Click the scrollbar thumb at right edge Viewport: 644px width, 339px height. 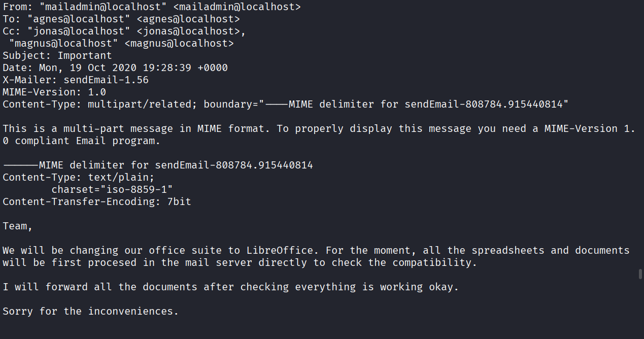640,275
